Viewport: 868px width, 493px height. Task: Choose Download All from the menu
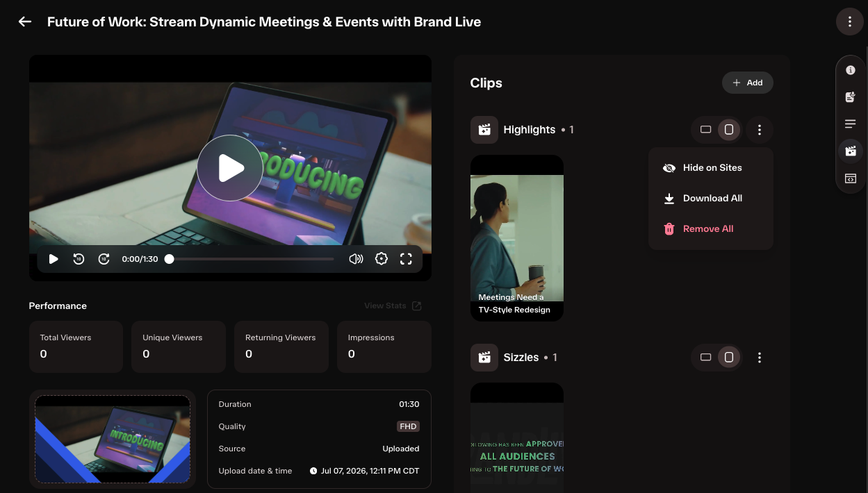click(711, 199)
